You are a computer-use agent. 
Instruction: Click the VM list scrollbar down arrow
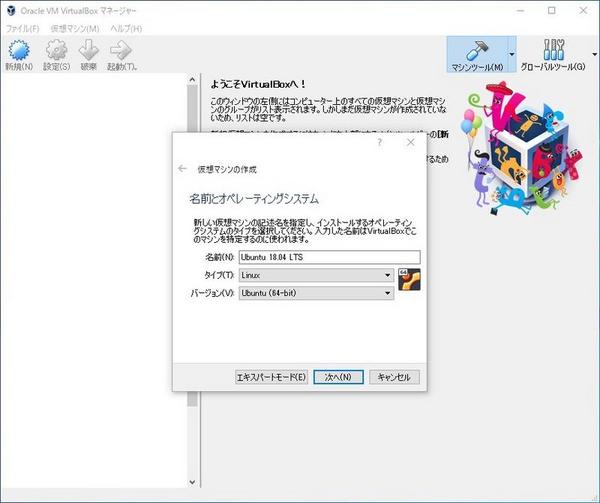pos(192,482)
